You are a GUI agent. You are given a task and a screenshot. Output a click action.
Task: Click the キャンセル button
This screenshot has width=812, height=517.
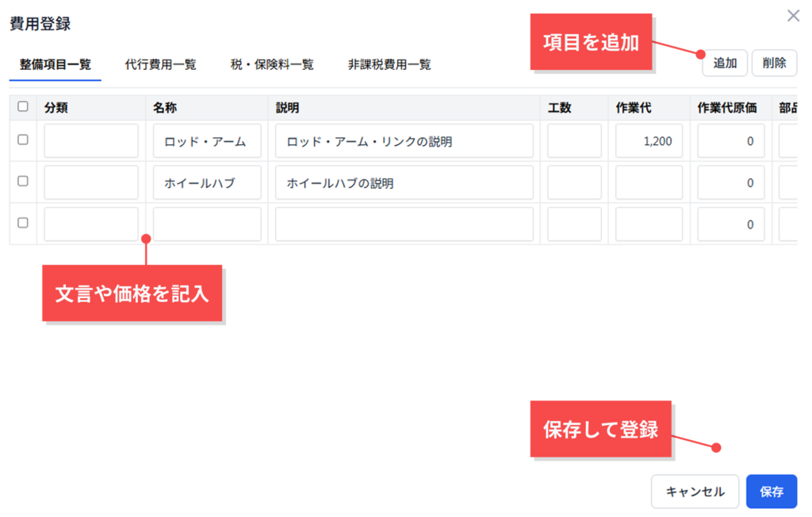695,492
